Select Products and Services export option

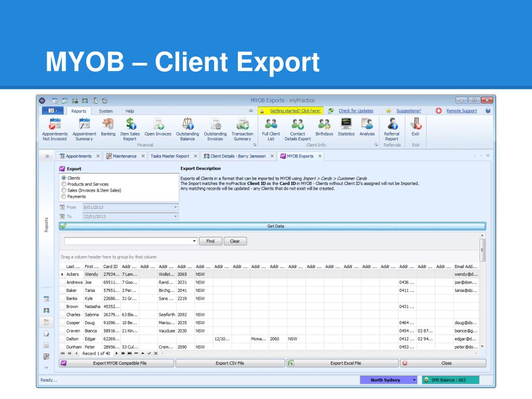pyautogui.click(x=85, y=184)
